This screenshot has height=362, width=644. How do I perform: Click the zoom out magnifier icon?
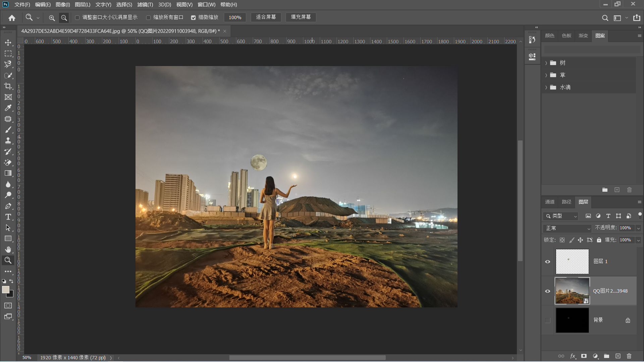point(64,17)
